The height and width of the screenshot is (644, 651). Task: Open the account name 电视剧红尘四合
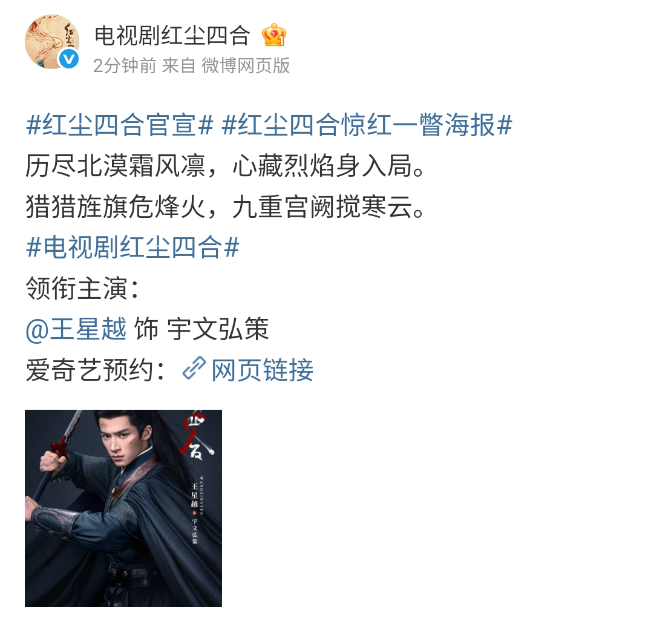[172, 35]
